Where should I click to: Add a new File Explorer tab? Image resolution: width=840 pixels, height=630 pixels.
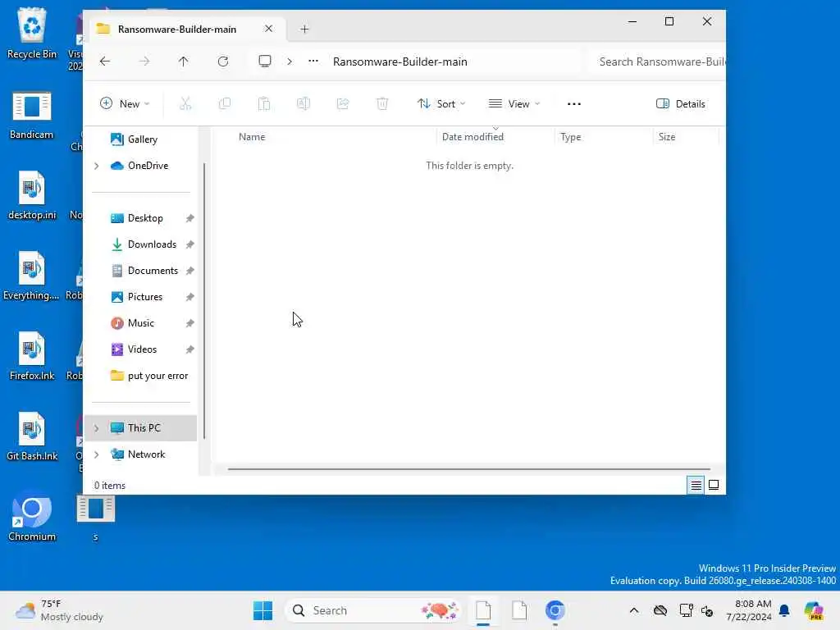304,29
